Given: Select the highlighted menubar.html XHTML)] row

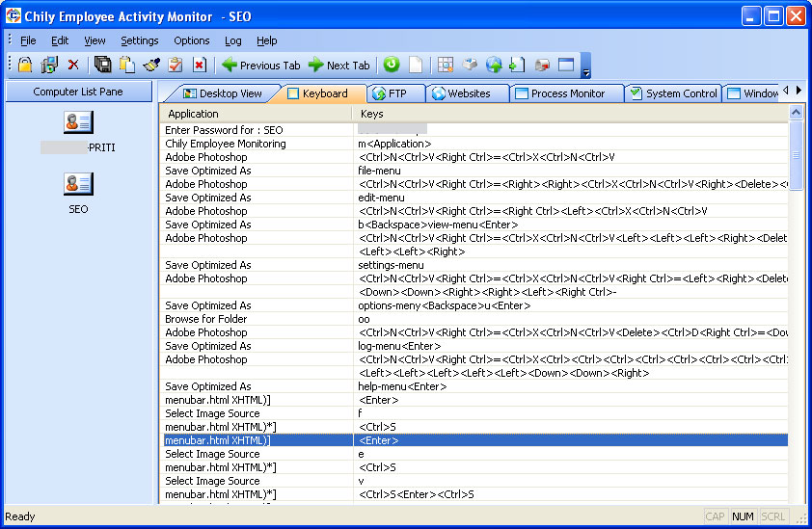Looking at the screenshot, I should point(474,440).
